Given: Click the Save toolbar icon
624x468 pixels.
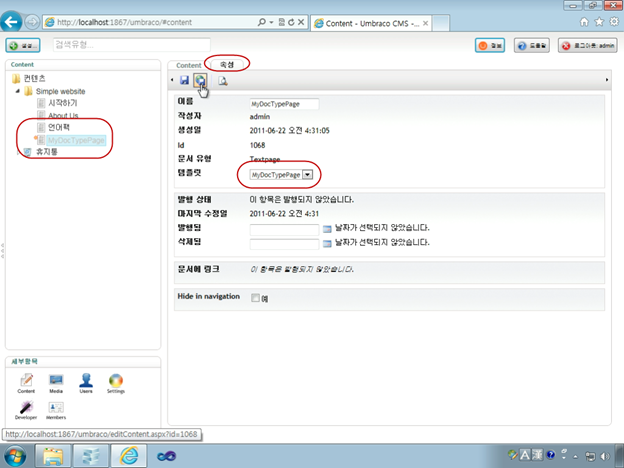Looking at the screenshot, I should point(184,80).
